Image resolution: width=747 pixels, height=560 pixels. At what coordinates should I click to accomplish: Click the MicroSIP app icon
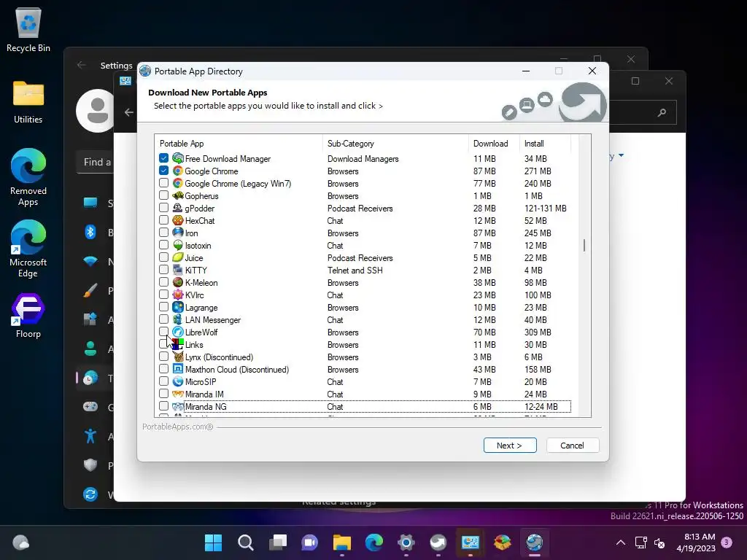click(x=178, y=381)
